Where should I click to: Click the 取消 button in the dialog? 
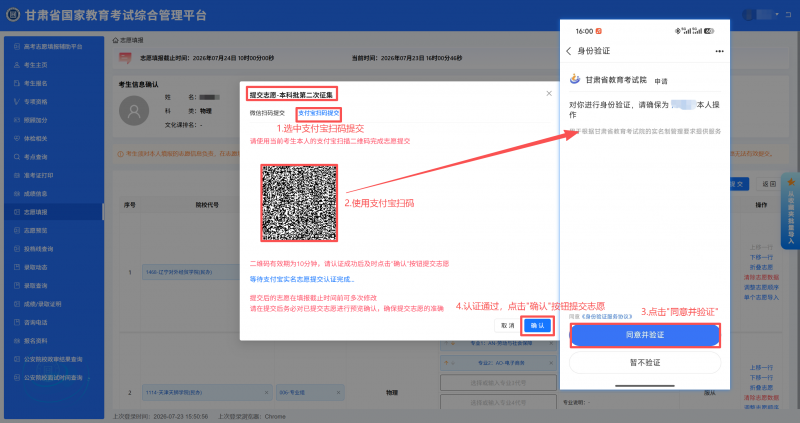(x=507, y=326)
